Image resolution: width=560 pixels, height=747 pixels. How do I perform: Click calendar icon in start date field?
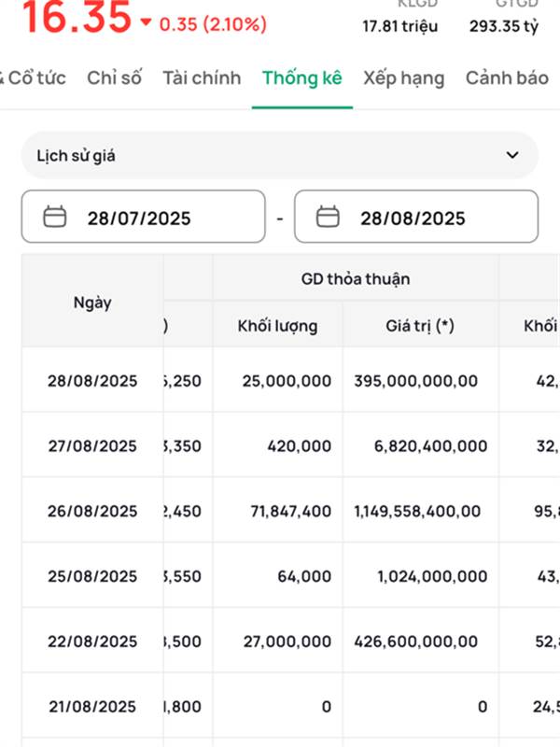click(56, 218)
